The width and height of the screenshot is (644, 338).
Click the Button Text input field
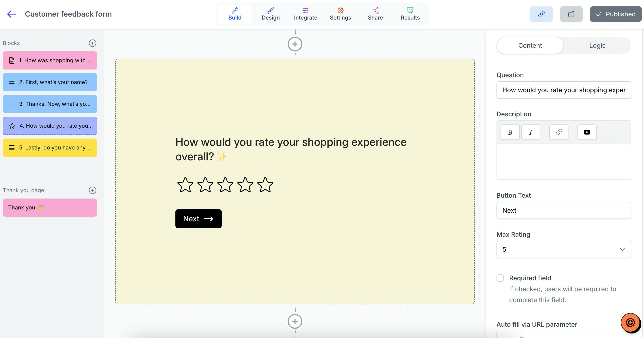[x=563, y=210]
